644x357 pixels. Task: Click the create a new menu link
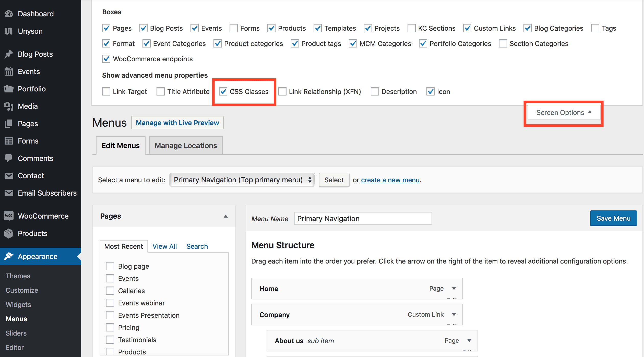tap(390, 180)
